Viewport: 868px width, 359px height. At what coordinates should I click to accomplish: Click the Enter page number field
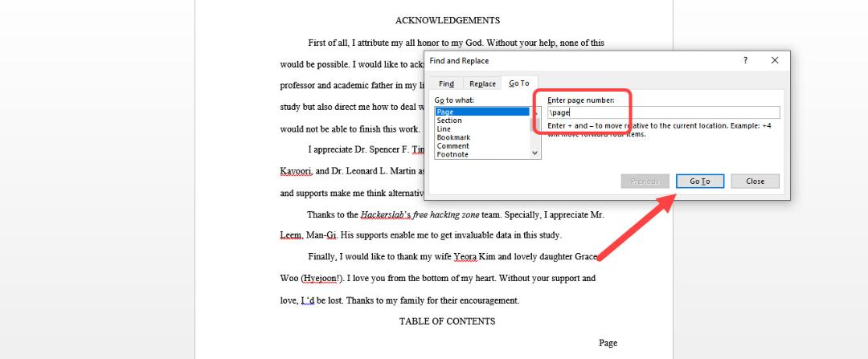pos(663,112)
